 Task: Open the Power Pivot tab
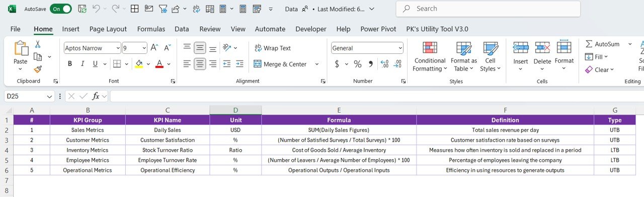378,29
